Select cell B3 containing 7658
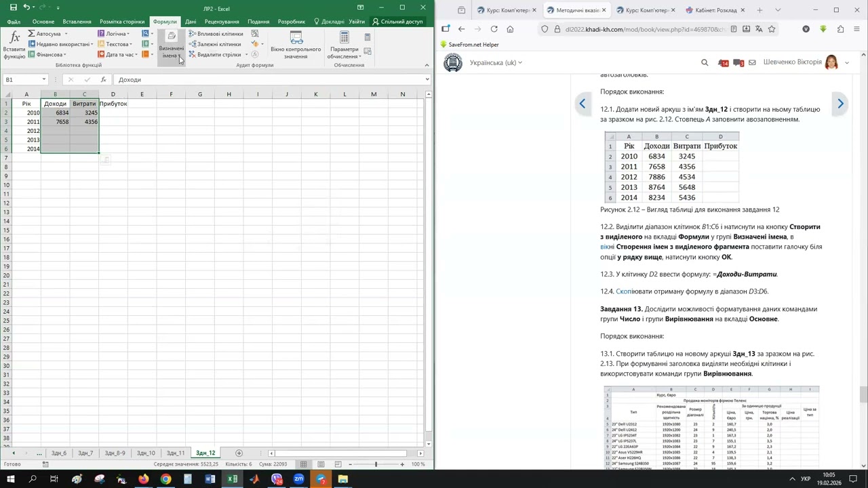This screenshot has height=488, width=868. pyautogui.click(x=56, y=122)
